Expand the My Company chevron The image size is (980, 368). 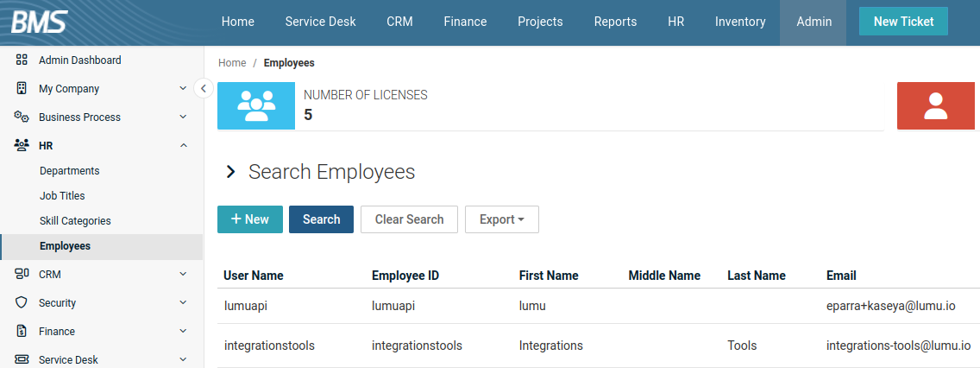(x=183, y=89)
